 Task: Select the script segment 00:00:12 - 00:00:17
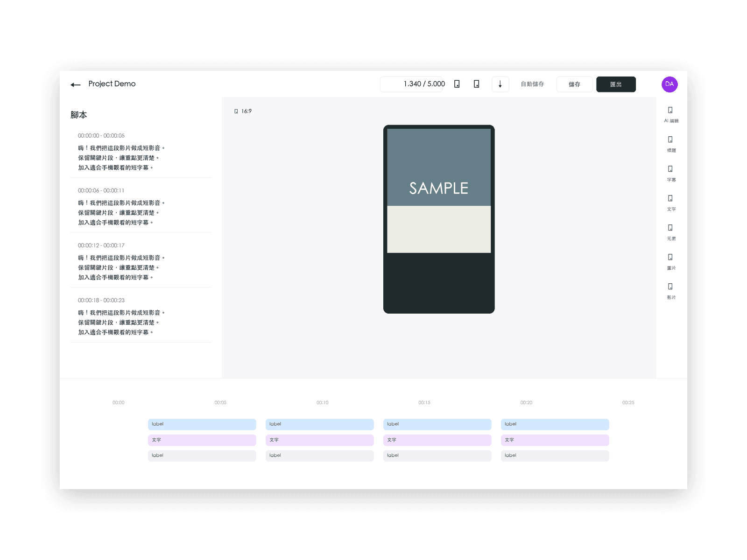point(141,261)
